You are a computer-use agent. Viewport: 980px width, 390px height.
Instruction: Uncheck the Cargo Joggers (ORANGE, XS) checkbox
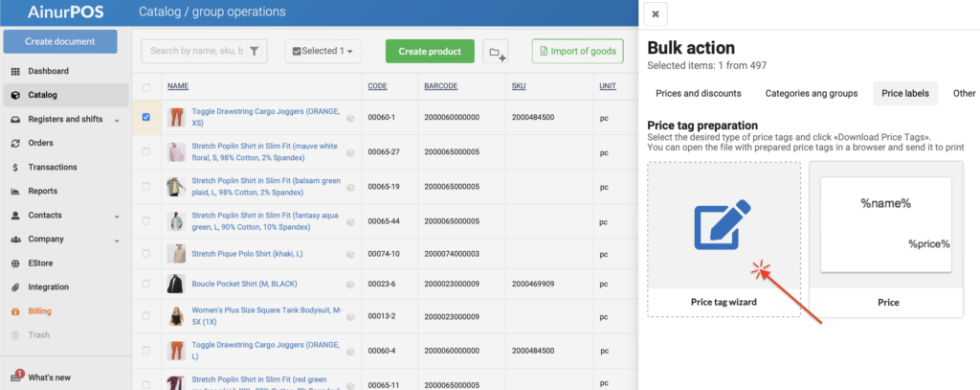click(146, 117)
